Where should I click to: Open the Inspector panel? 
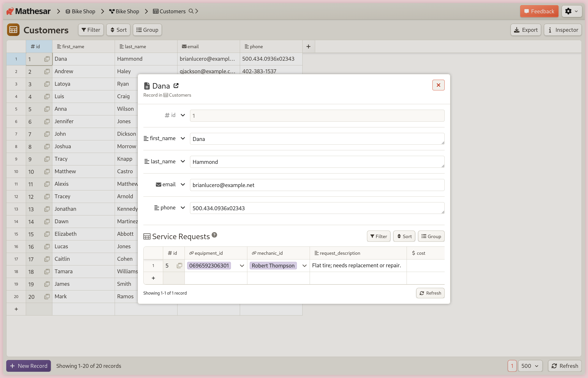(563, 30)
